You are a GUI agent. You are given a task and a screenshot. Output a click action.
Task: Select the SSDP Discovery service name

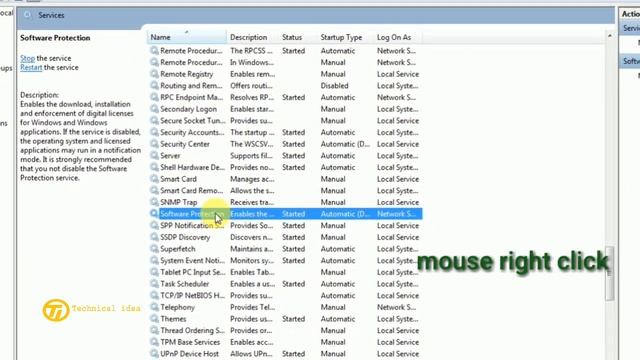click(x=185, y=237)
